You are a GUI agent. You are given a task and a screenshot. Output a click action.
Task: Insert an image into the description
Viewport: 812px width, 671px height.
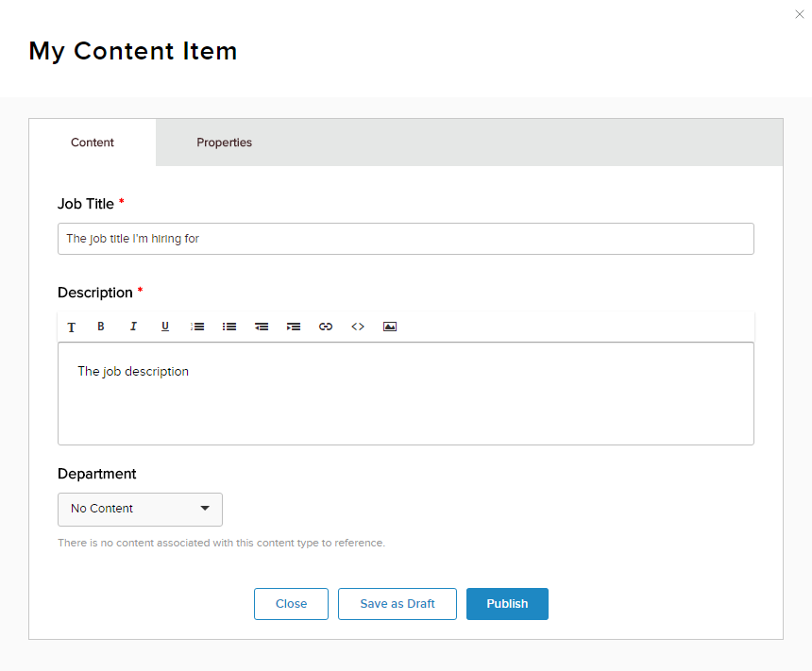pyautogui.click(x=390, y=327)
